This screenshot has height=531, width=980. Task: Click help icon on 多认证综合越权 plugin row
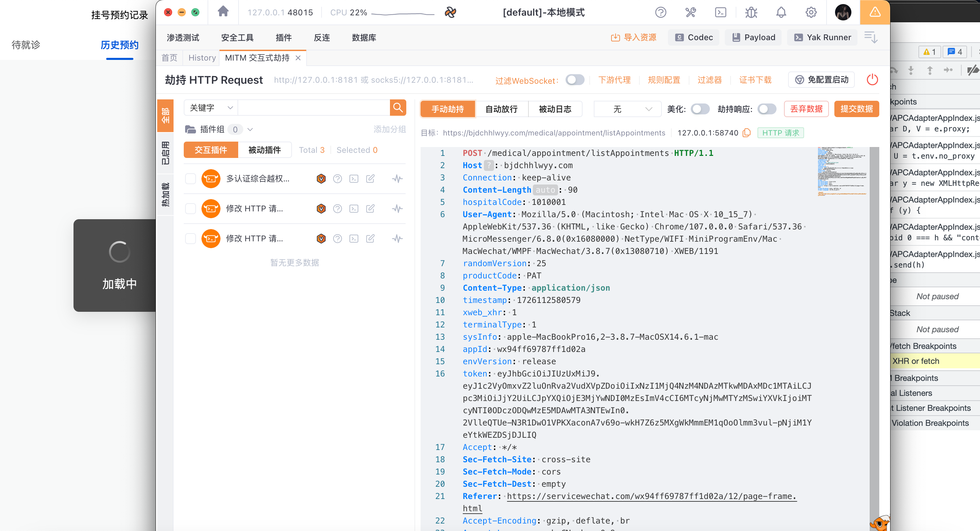pos(337,178)
